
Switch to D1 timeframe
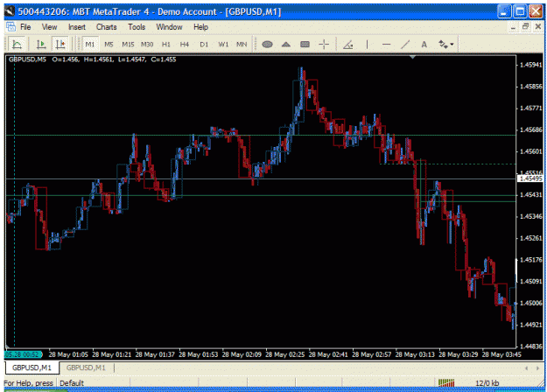(x=204, y=45)
